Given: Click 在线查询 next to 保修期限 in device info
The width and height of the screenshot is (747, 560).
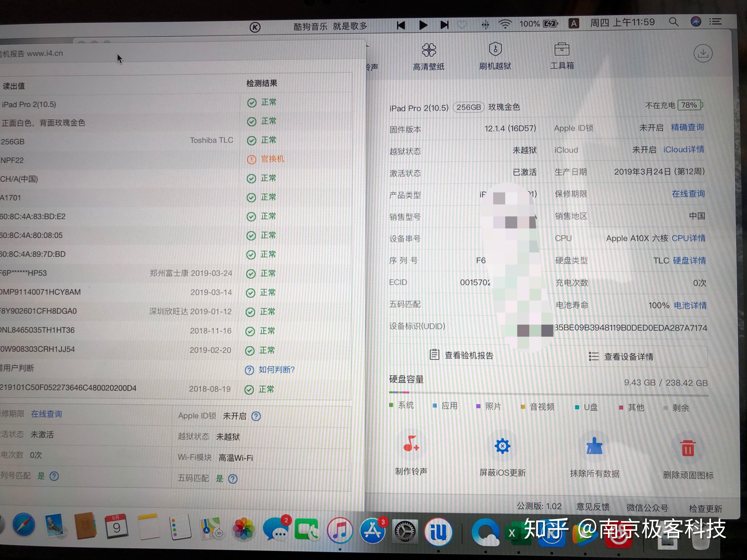Looking at the screenshot, I should (x=688, y=193).
